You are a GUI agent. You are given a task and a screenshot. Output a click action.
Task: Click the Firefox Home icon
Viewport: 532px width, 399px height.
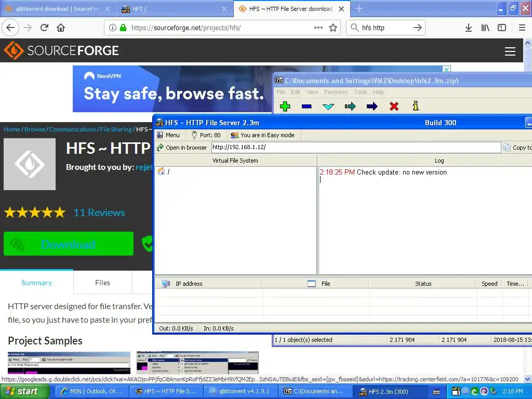pos(61,28)
